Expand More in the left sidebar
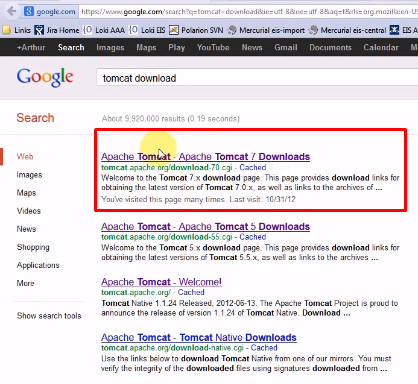Image resolution: width=418 pixels, height=384 pixels. (x=25, y=283)
